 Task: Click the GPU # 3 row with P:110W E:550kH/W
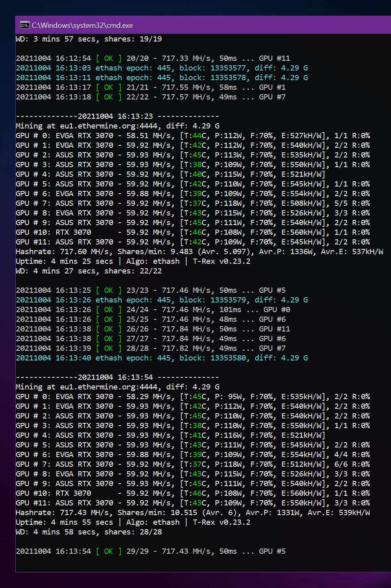tap(193, 426)
